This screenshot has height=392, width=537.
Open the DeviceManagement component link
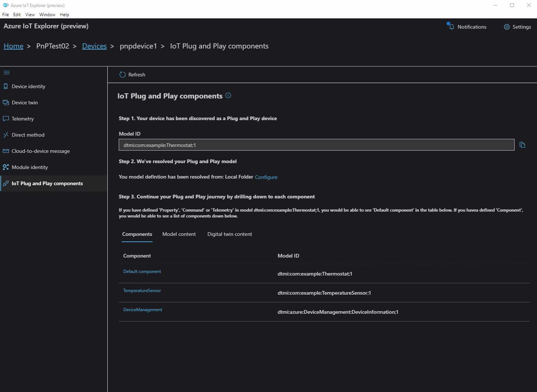coord(143,310)
